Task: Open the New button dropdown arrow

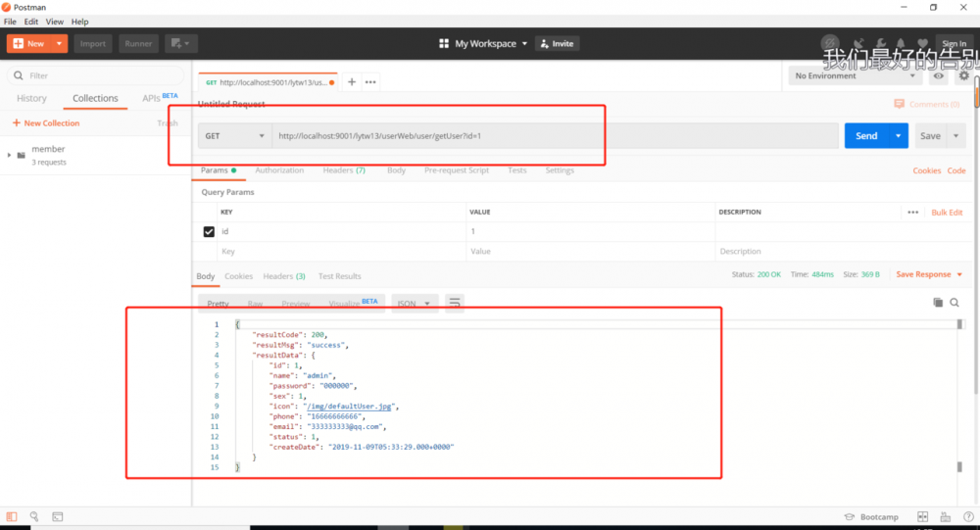Action: click(x=59, y=43)
